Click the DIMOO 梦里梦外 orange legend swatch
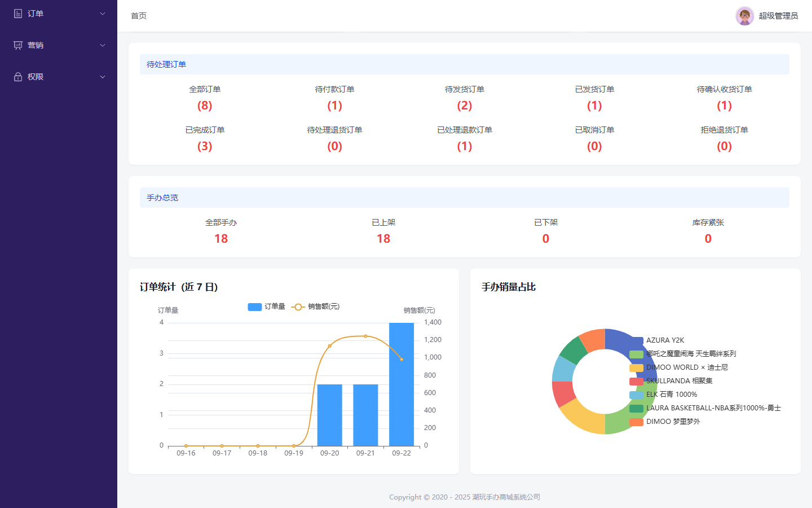Viewport: 812px width, 508px height. tap(636, 422)
